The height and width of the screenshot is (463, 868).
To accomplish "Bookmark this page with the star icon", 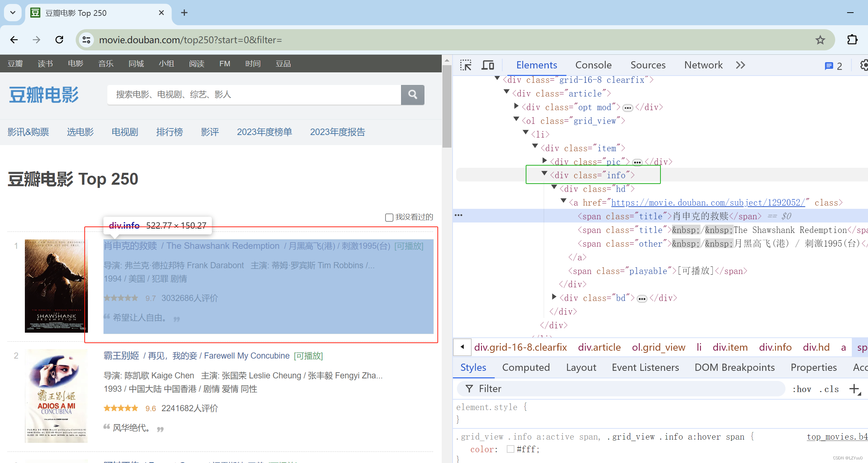I will [820, 40].
